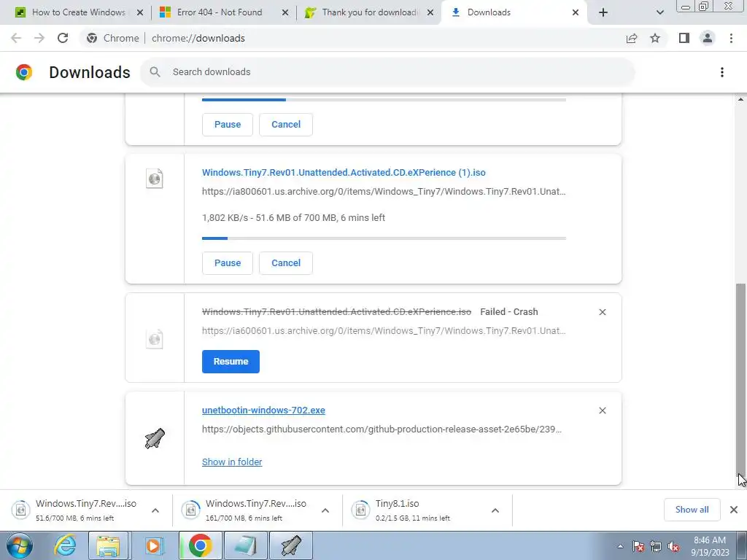Open the side panel icon
This screenshot has width=747, height=560.
tap(684, 38)
